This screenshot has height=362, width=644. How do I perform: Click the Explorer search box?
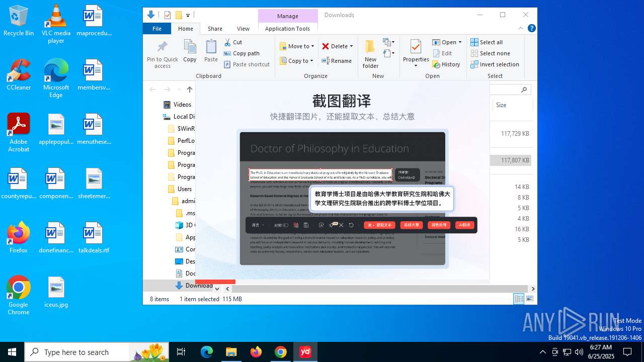[511, 89]
